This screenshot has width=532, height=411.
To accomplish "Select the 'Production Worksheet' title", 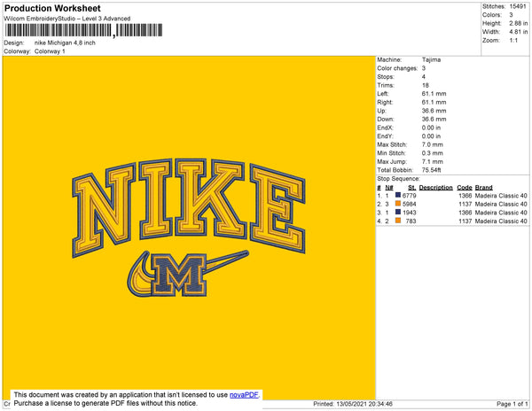I will (52, 8).
